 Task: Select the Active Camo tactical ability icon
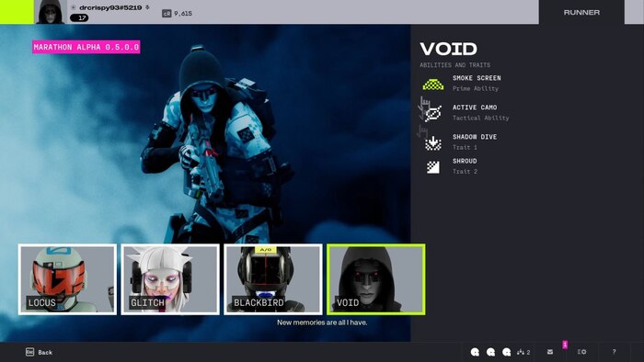point(433,113)
